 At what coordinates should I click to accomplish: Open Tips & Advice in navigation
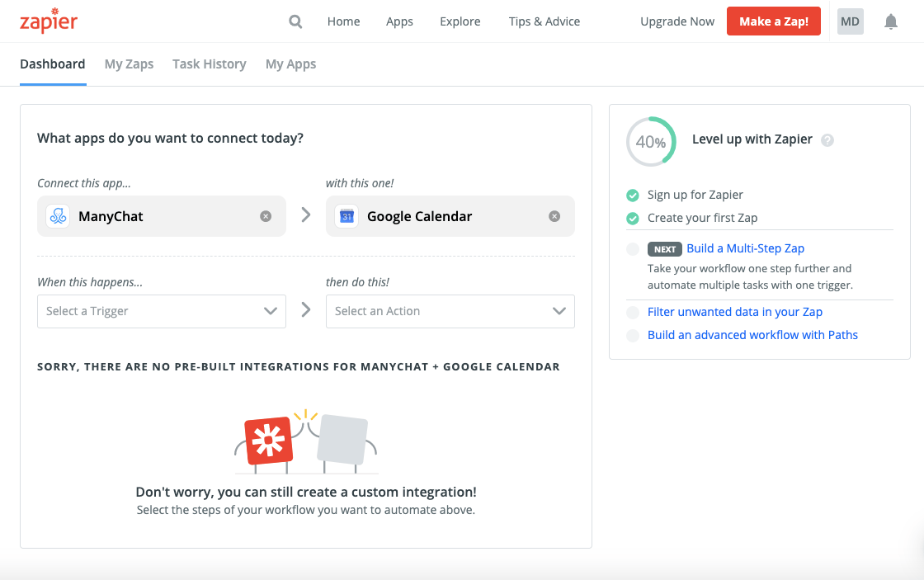[544, 21]
